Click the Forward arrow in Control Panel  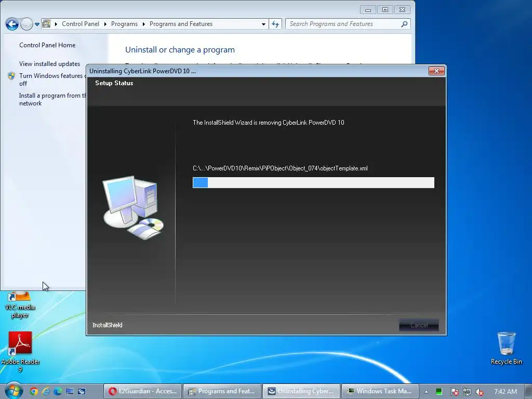(x=26, y=24)
